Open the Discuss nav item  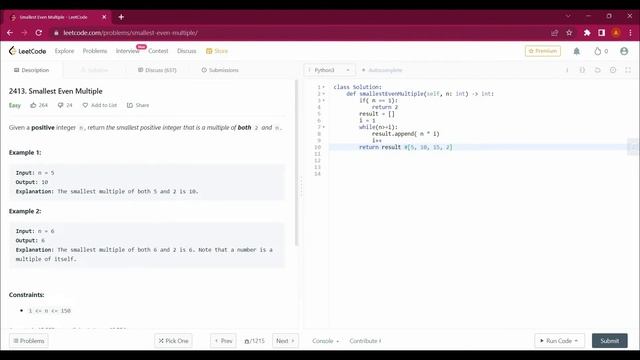tap(187, 51)
